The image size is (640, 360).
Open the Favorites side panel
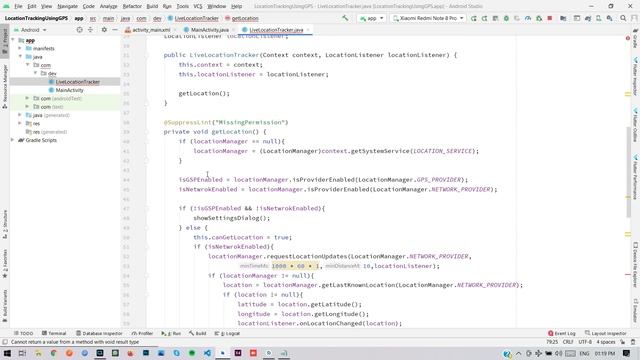5,264
